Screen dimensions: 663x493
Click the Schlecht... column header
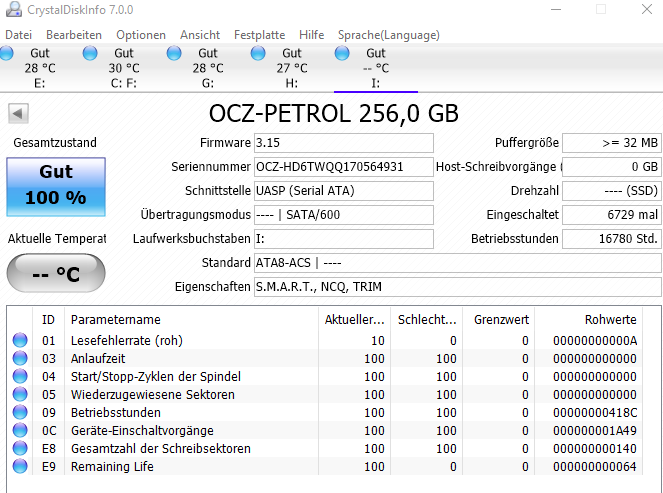[427, 320]
